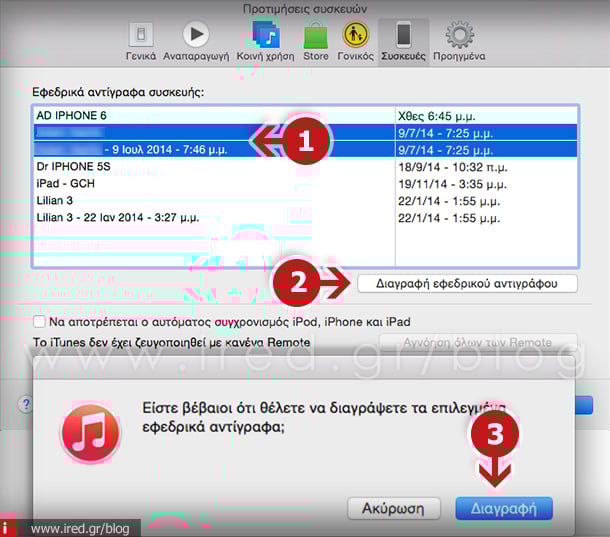Click Διαγραφή εφεδρικού αντιγράφου button
The image size is (610, 537).
[467, 283]
